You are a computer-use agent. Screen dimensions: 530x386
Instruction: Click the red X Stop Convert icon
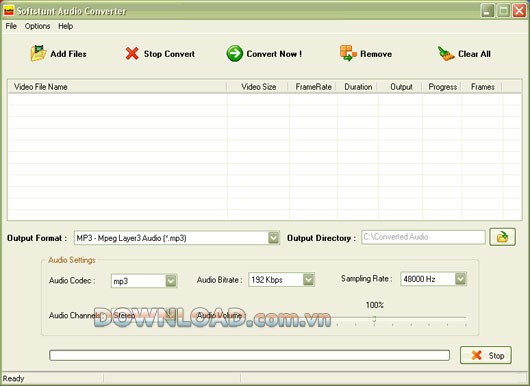coord(132,53)
